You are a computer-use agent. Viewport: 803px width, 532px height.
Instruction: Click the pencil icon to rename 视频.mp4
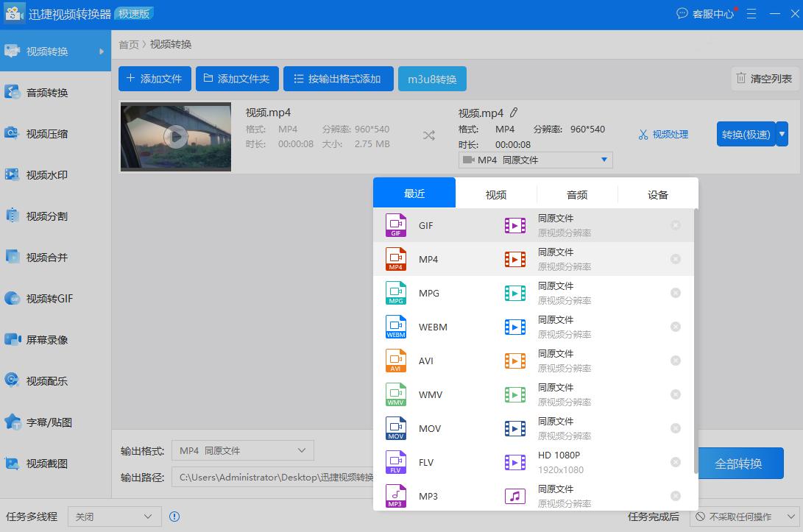coord(514,113)
